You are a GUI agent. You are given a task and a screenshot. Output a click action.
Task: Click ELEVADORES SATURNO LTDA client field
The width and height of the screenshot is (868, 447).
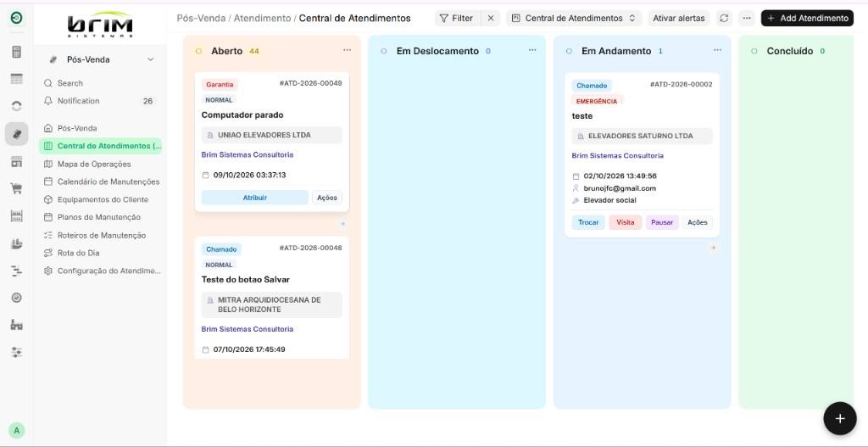[x=643, y=136]
